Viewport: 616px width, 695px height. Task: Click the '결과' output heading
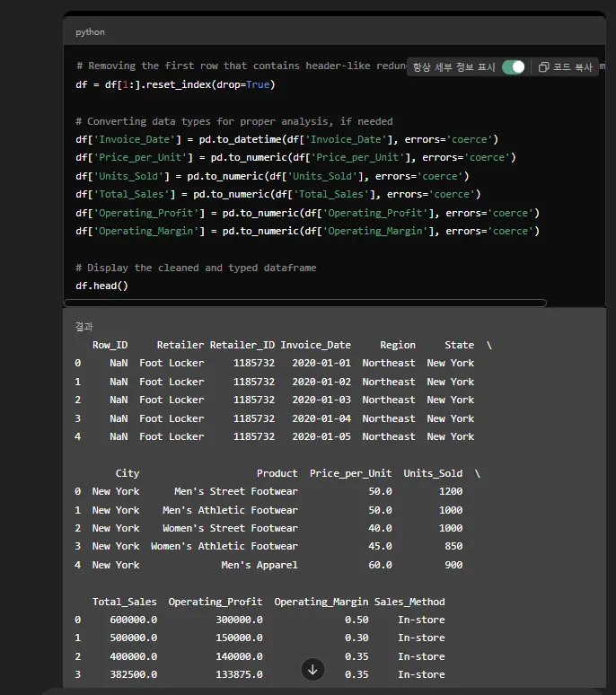84,327
